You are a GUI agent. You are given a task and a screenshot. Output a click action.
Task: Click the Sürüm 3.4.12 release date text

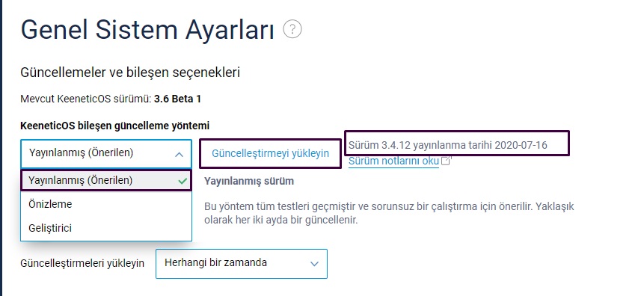pos(448,145)
